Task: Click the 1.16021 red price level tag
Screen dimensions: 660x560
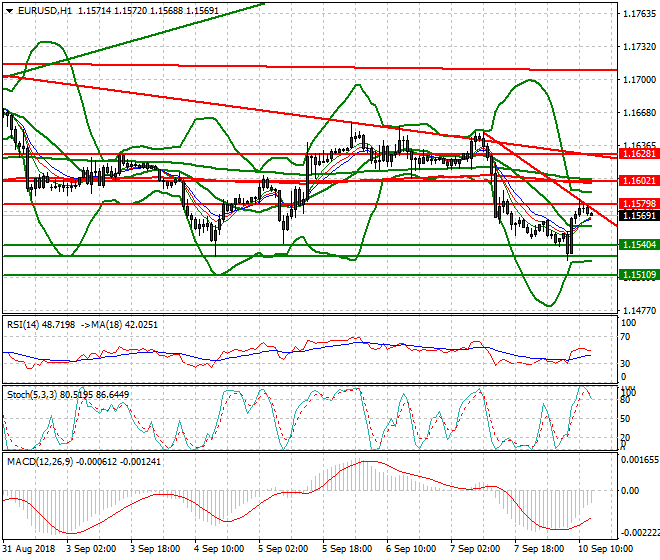Action: (x=637, y=180)
